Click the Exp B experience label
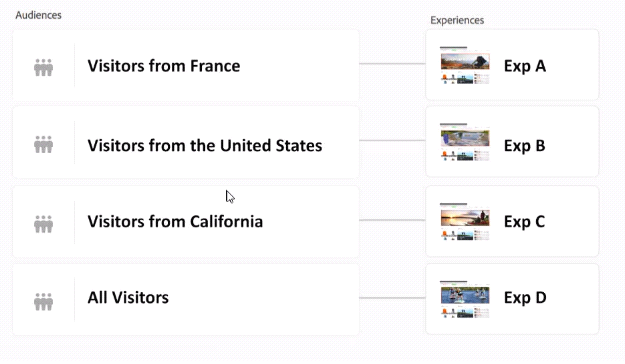 pos(525,146)
